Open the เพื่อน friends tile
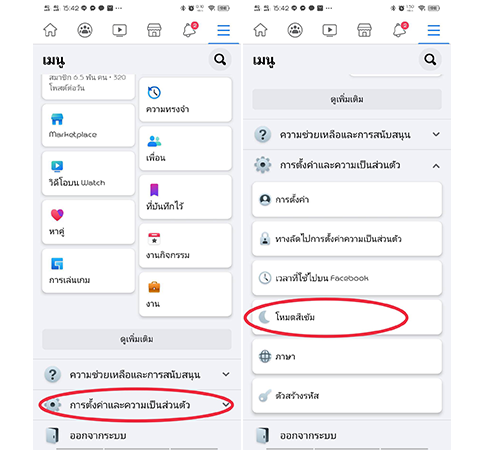The width and height of the screenshot is (500, 450). [x=185, y=148]
